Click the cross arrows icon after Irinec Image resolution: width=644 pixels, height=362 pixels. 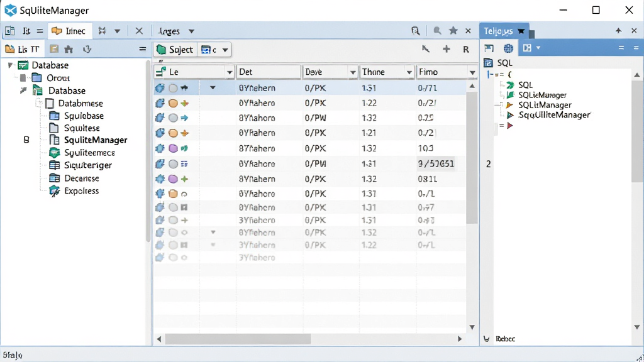click(x=103, y=31)
